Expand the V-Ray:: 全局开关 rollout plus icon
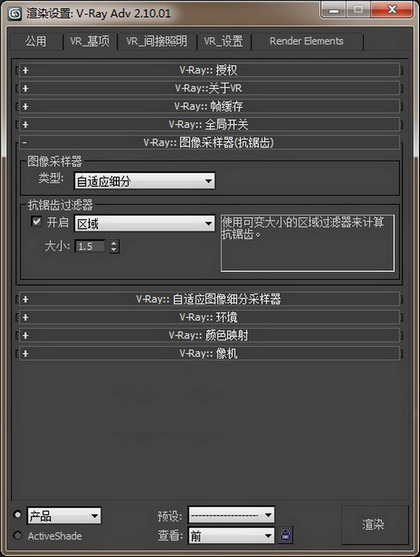 pyautogui.click(x=25, y=124)
